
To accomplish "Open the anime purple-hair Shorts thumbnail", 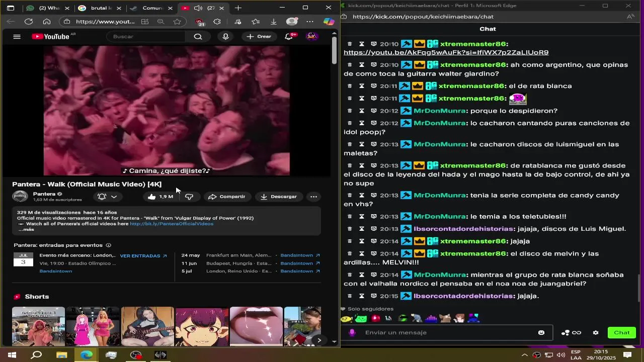I will [x=202, y=326].
